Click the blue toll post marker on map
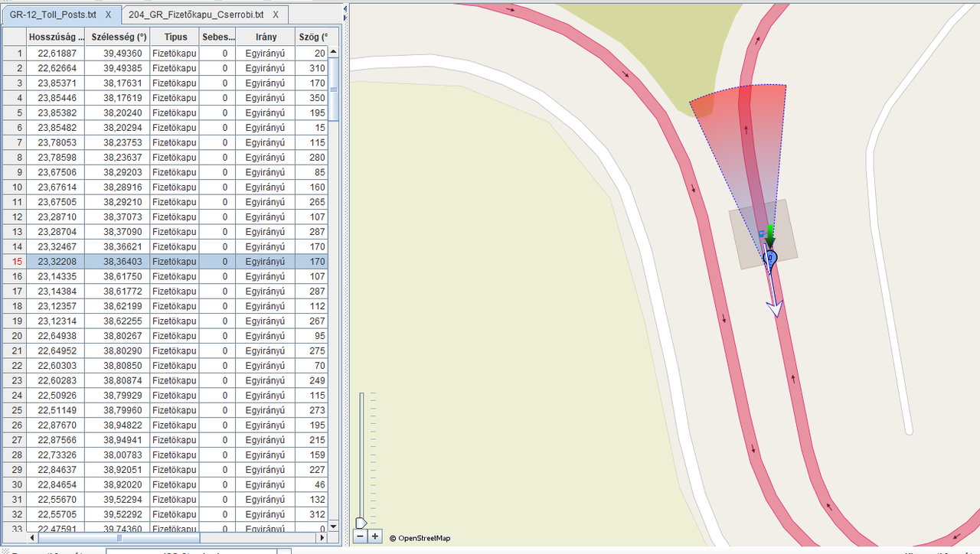Viewport: 980px width, 554px height. (771, 259)
